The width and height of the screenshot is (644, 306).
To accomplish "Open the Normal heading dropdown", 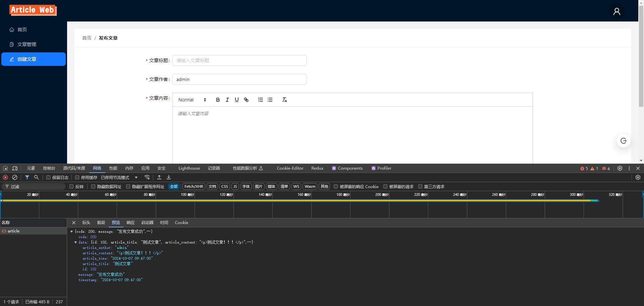I will [x=192, y=100].
